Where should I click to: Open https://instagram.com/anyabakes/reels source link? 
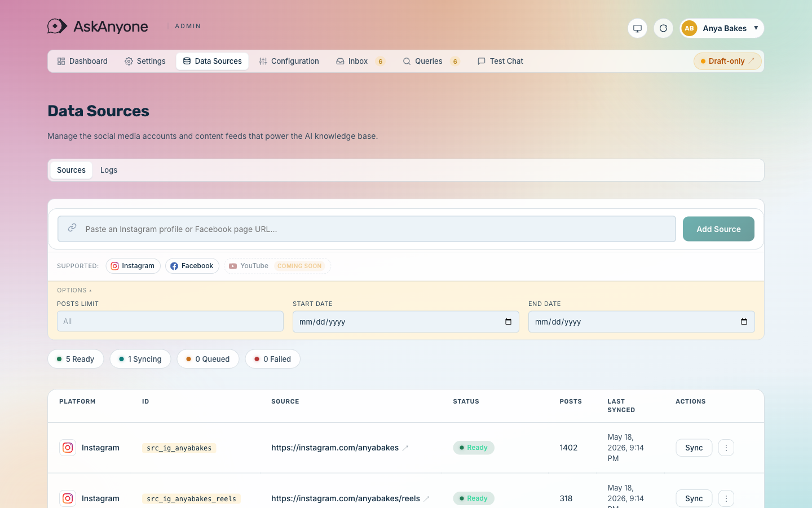[346, 498]
